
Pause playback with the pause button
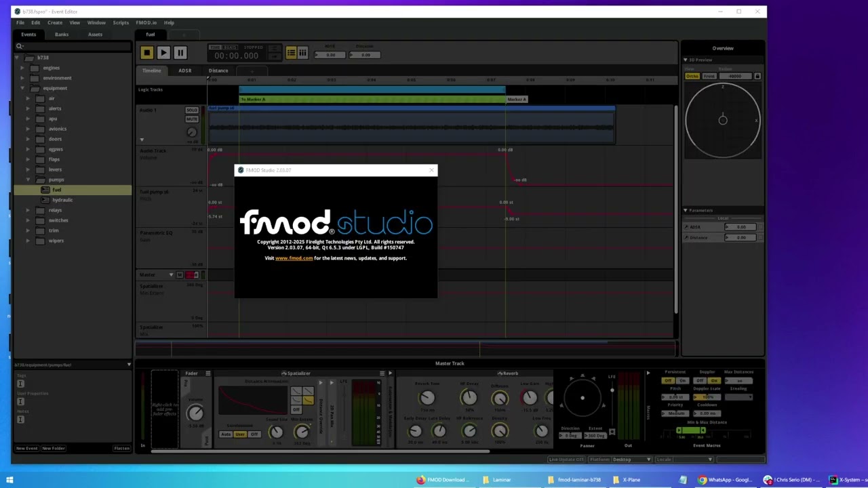point(180,52)
